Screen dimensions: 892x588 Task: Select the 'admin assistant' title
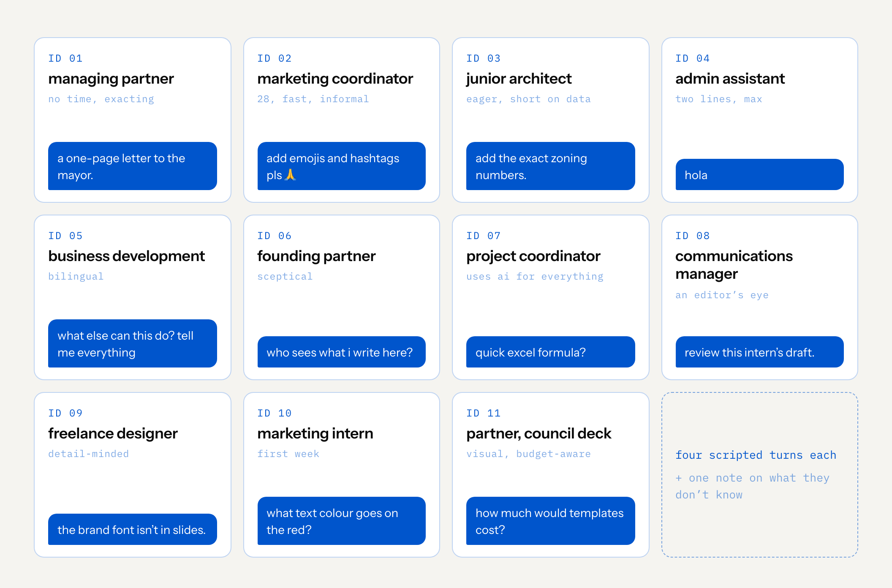[730, 79]
